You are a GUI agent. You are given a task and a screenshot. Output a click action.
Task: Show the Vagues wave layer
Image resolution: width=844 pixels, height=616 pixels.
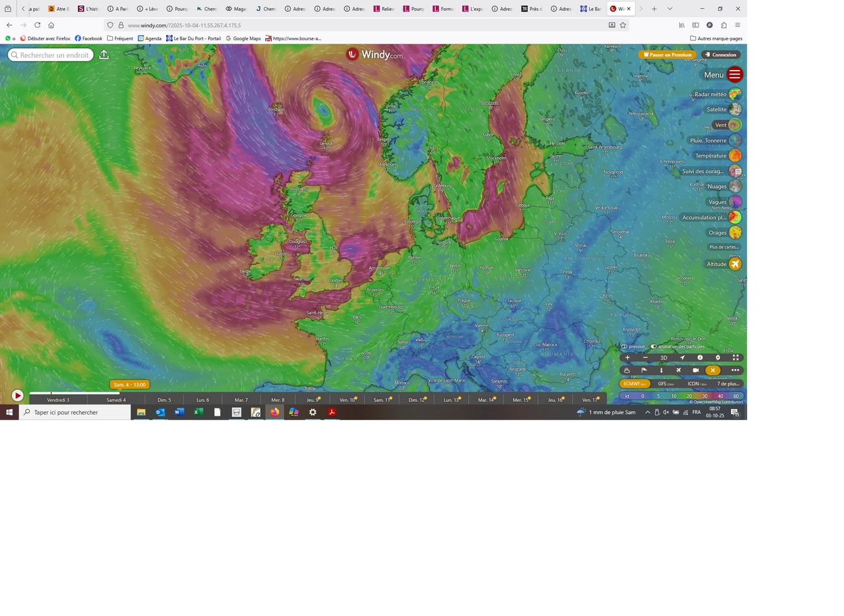pyautogui.click(x=734, y=202)
